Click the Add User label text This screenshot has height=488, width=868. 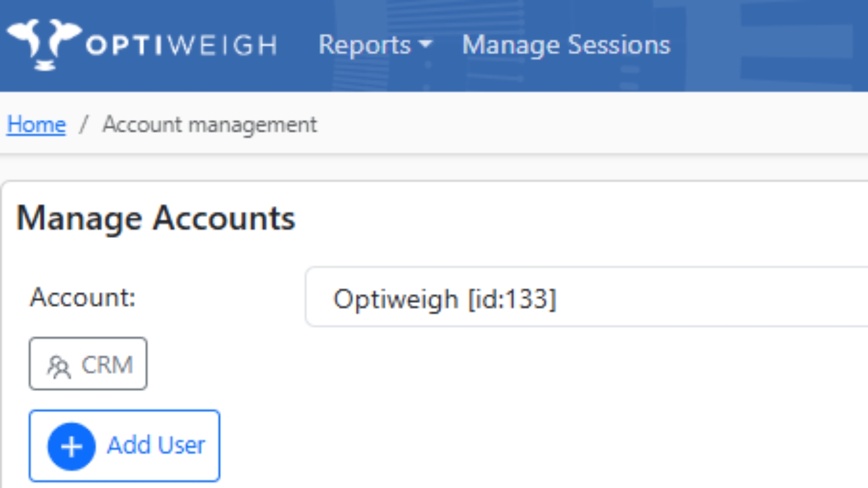(x=156, y=445)
